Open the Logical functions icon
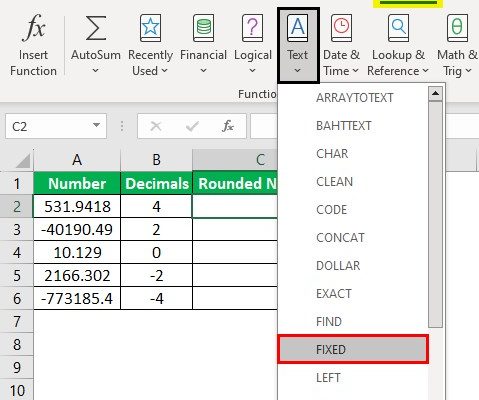The width and height of the screenshot is (479, 400). (252, 28)
